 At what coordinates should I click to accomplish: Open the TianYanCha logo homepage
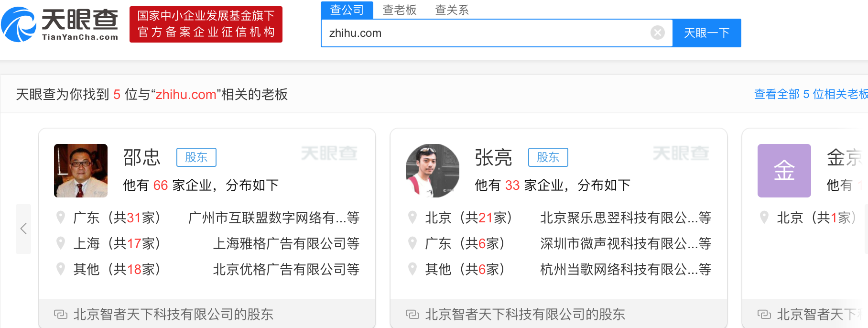(60, 24)
